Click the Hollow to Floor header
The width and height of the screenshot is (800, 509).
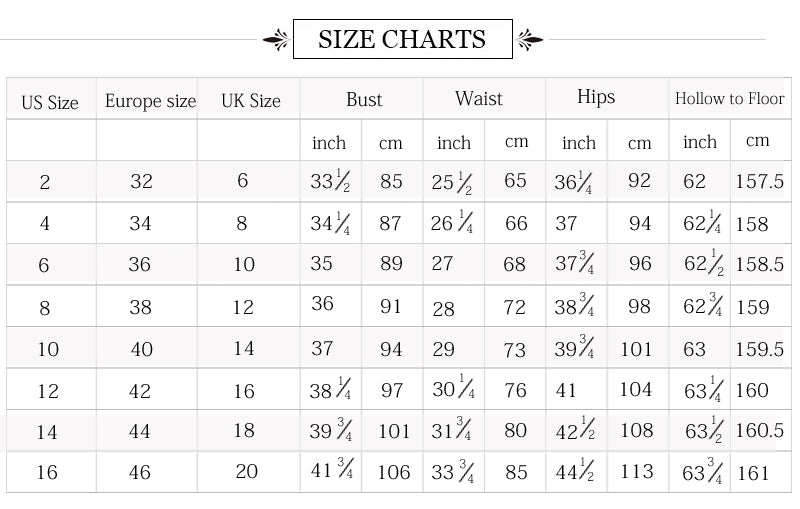click(730, 98)
